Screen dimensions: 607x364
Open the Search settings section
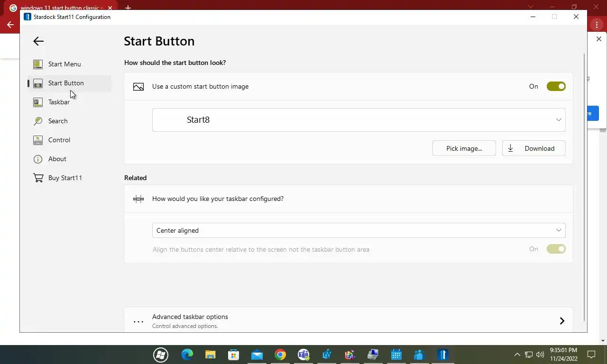69,121
